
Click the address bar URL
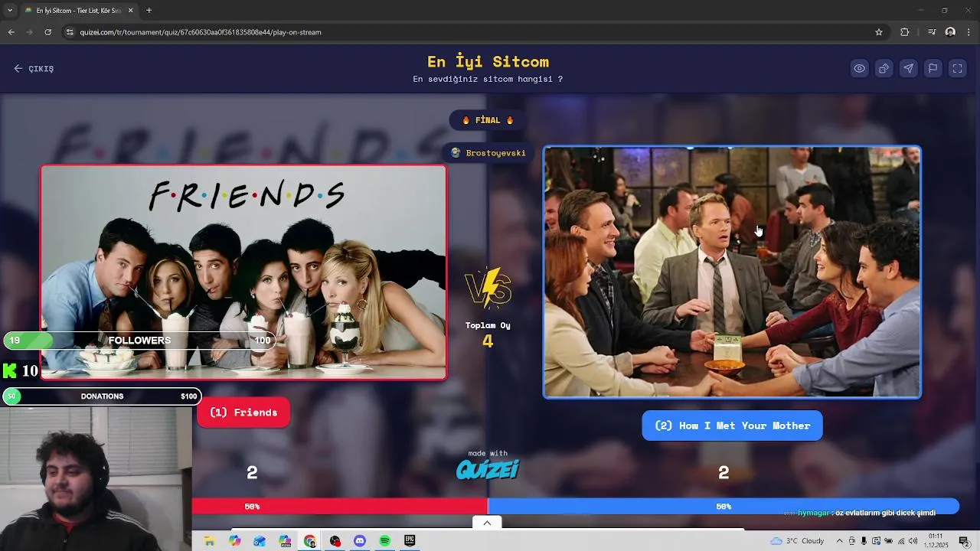201,32
